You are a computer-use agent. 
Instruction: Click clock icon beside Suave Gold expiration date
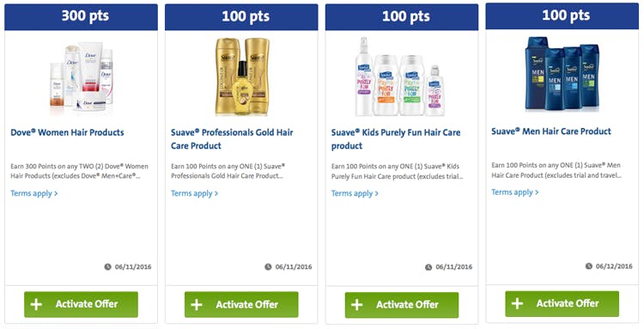point(268,267)
